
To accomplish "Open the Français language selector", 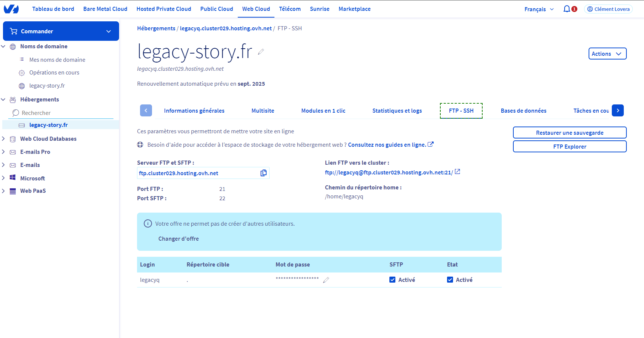I will (539, 9).
